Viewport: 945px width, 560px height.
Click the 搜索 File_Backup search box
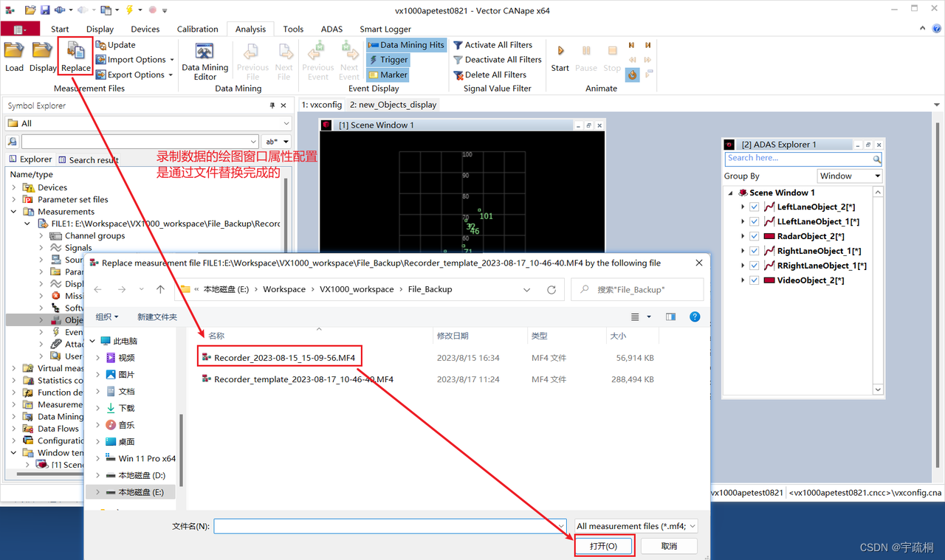pos(637,290)
